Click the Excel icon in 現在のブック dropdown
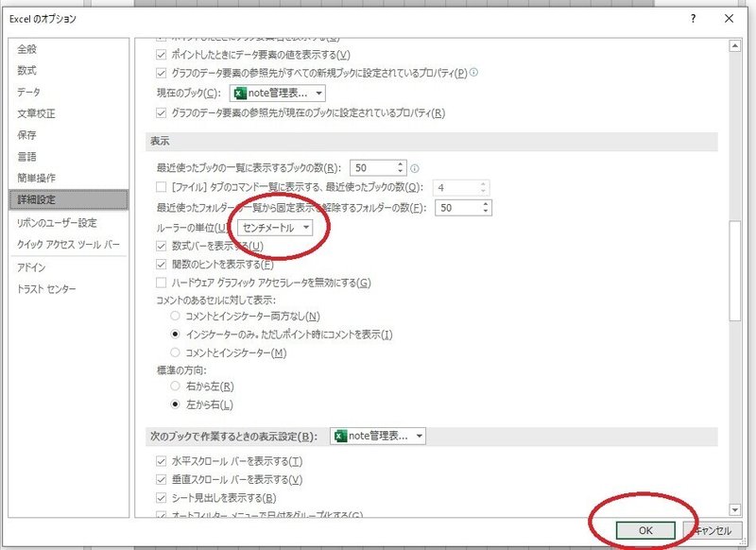Image resolution: width=756 pixels, height=550 pixels. [240, 93]
